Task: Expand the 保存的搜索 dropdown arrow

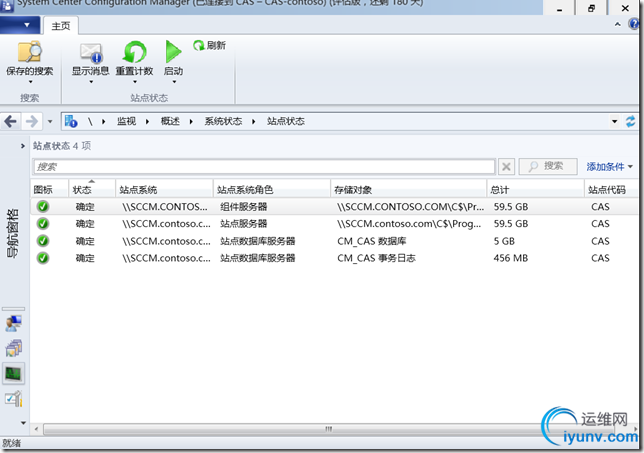Action: tap(30, 82)
